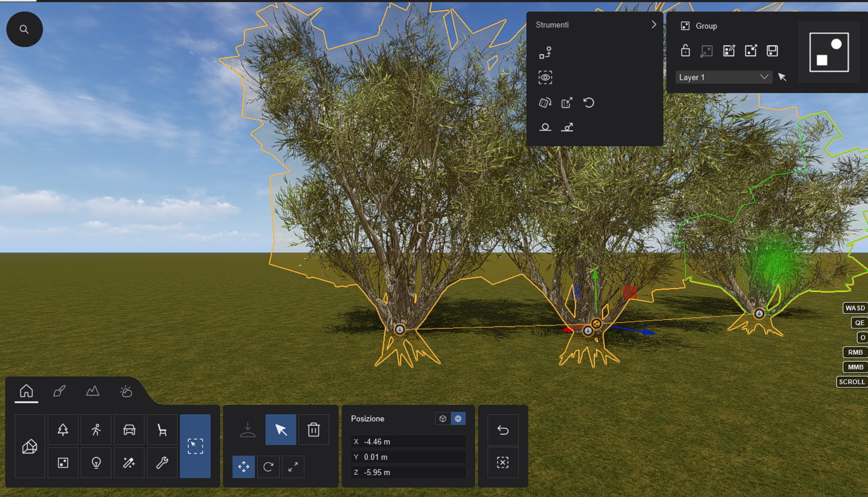Click the frame-selection icon below undo
This screenshot has width=868, height=497.
pyautogui.click(x=502, y=463)
